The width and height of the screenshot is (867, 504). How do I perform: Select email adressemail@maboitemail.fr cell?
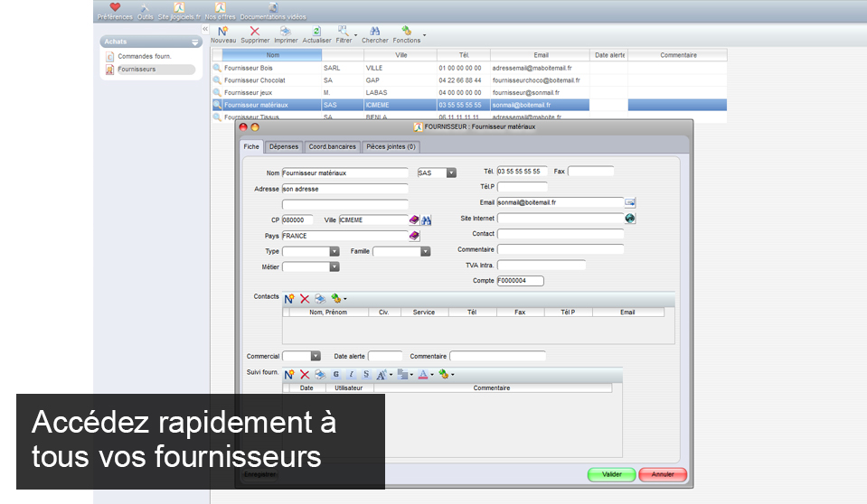point(532,68)
